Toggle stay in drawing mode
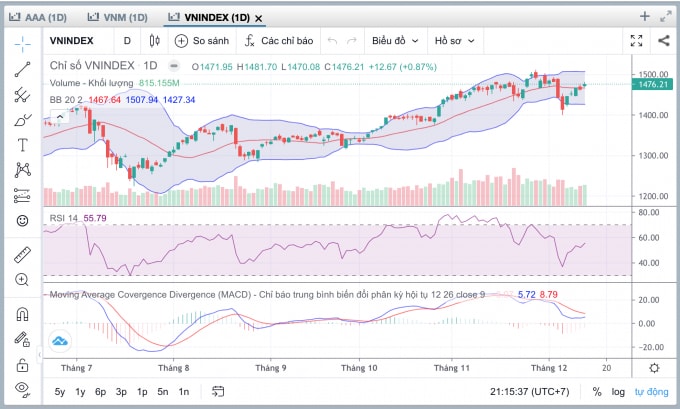The image size is (680, 409). click(x=22, y=339)
